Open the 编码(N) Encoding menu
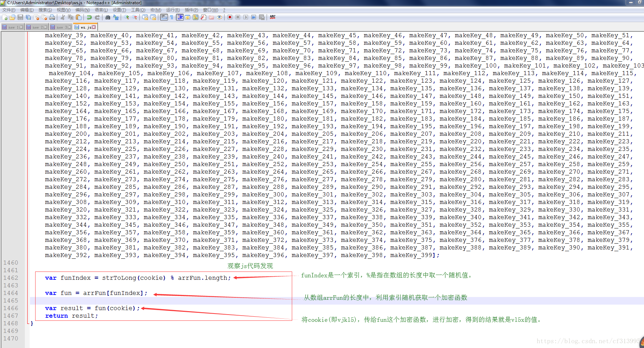This screenshot has width=644, height=348. 82,10
